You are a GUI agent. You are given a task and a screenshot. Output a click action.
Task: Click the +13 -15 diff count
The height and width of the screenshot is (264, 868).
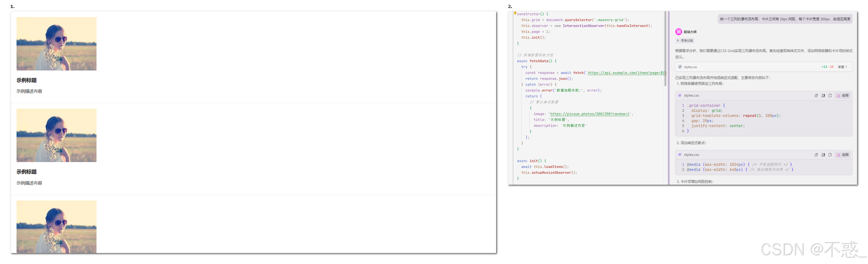click(x=827, y=67)
